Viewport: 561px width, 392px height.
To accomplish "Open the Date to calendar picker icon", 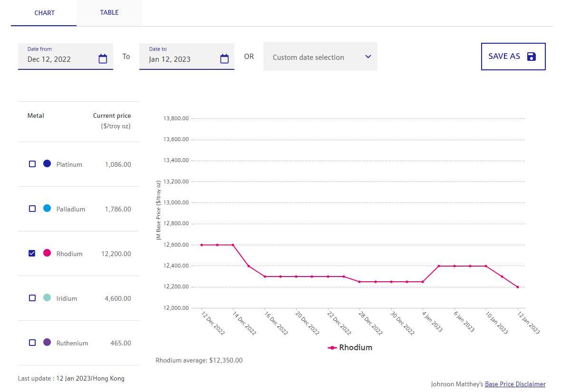I will pyautogui.click(x=224, y=59).
